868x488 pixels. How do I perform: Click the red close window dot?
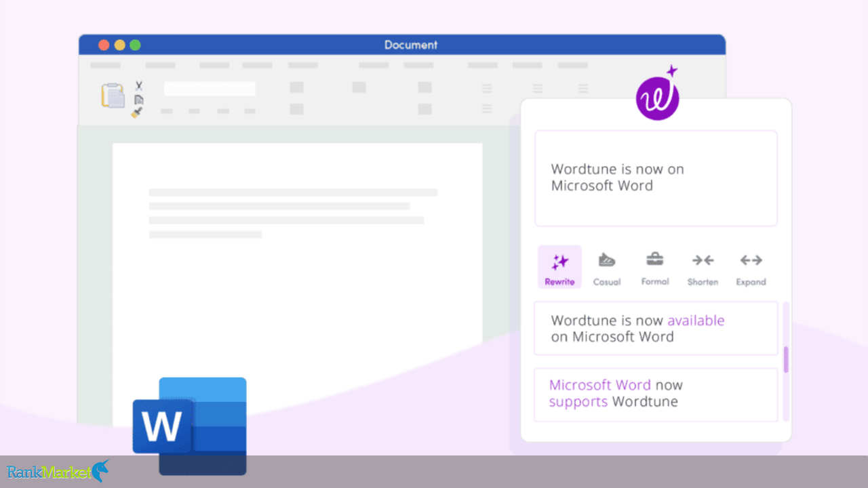pos(104,45)
